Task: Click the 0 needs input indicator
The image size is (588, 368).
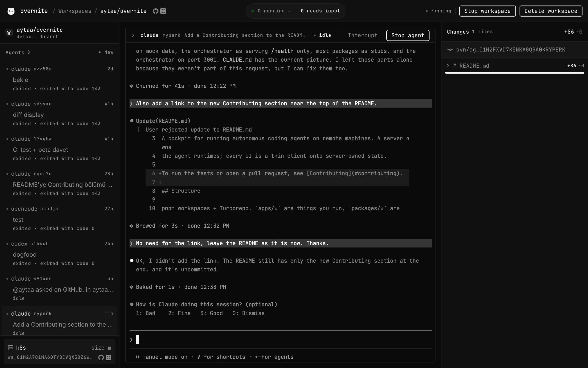Action: [320, 11]
